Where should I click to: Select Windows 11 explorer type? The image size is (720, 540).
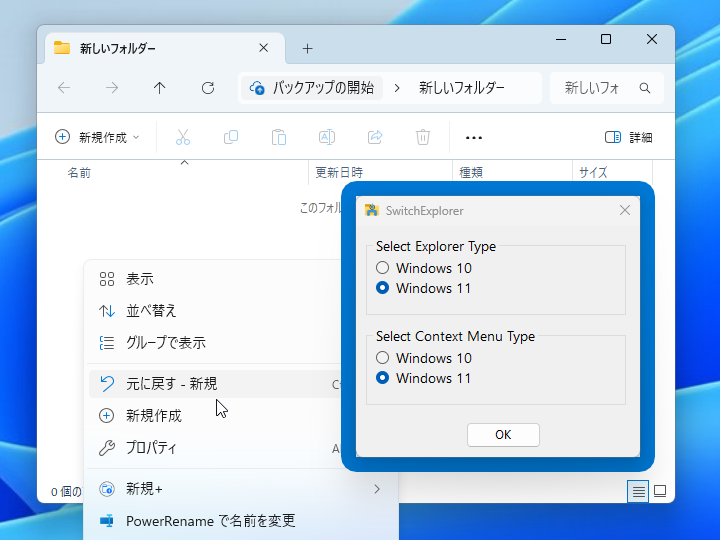(424, 288)
